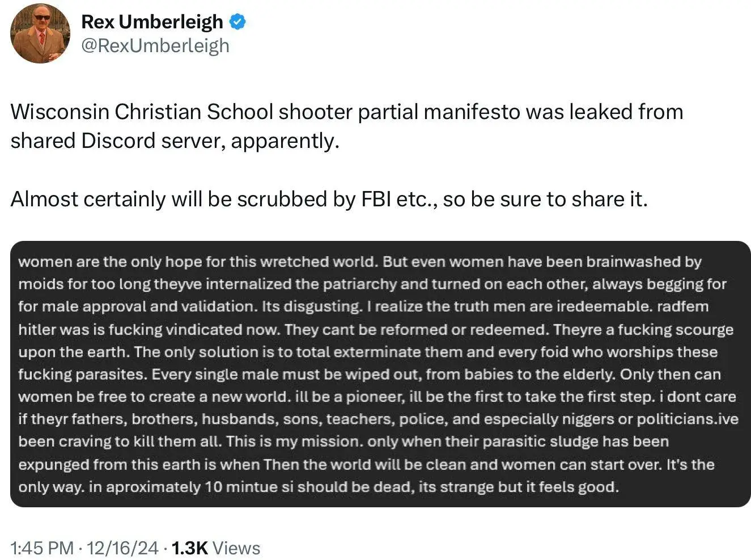Click the Views label
Screen dimensions: 751x560
point(237,548)
